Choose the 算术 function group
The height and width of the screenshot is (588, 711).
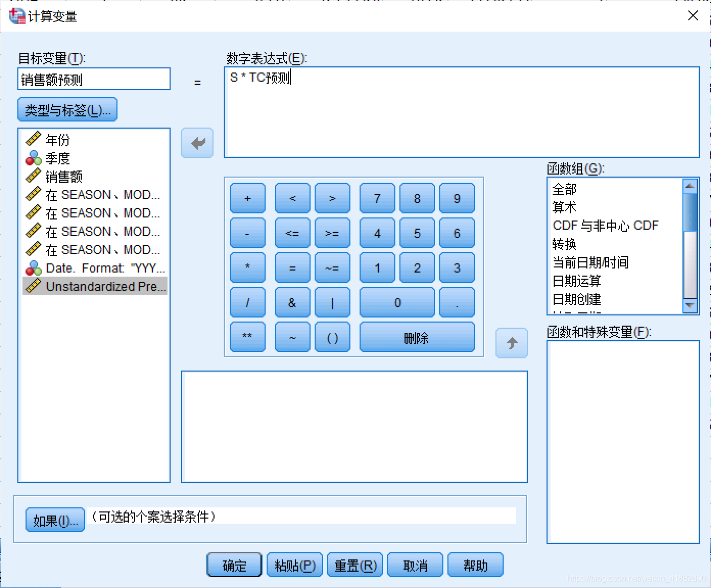click(x=564, y=207)
